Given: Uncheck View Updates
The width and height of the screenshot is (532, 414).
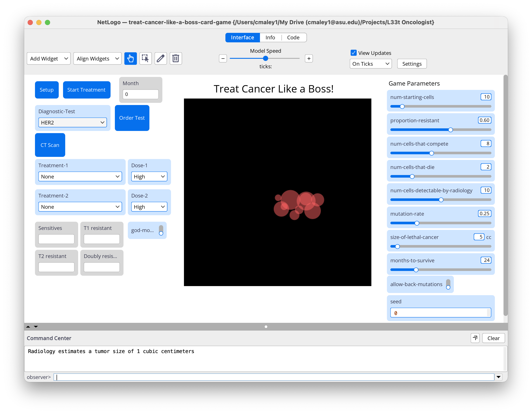Looking at the screenshot, I should click(x=353, y=53).
